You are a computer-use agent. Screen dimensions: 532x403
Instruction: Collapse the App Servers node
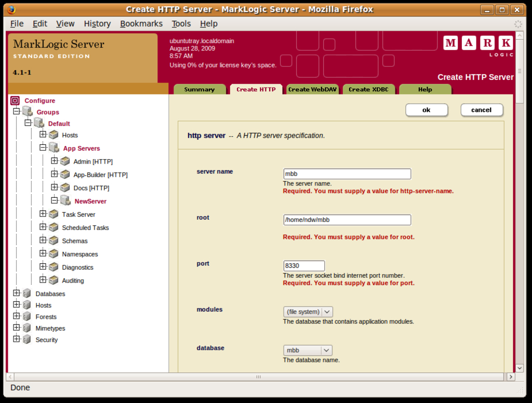[43, 147]
